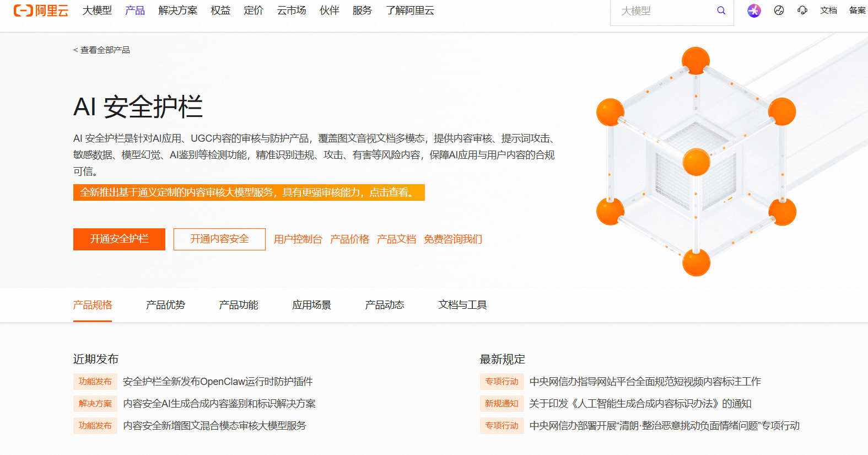Open 安全护栏全新发布OpenClaw运行时防护插件 news item
The image size is (868, 455).
(x=218, y=382)
